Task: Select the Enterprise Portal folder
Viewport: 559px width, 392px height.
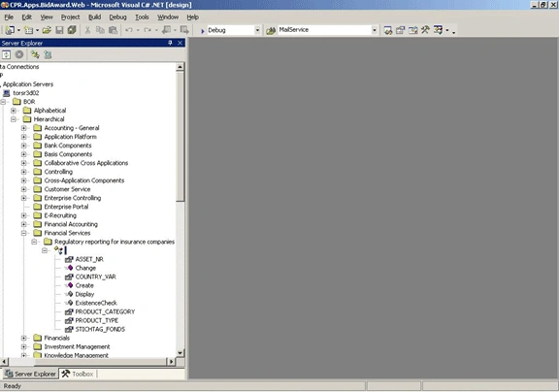Action: click(x=66, y=207)
